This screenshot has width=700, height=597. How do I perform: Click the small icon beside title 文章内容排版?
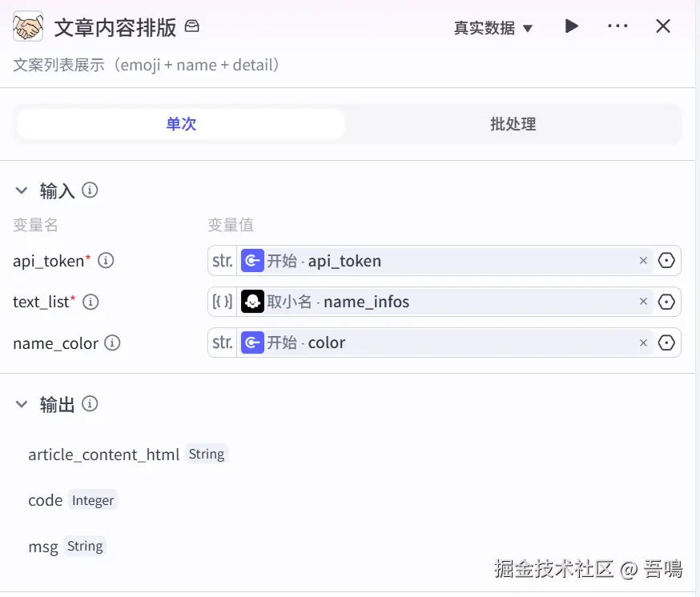click(191, 26)
